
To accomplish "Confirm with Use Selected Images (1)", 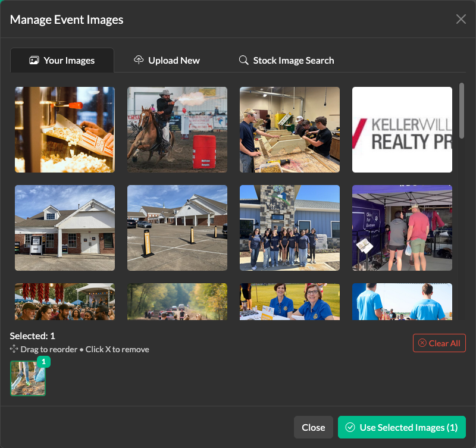I will pos(402,427).
